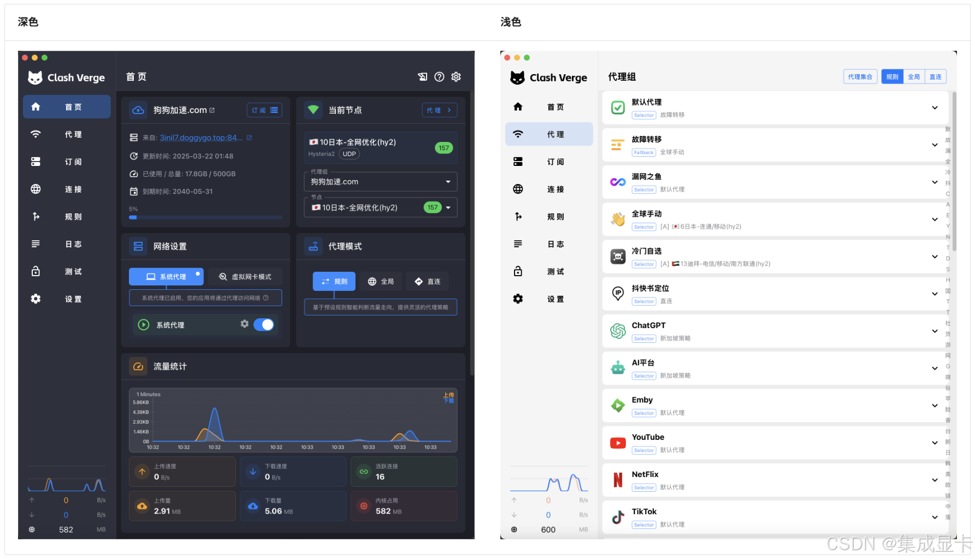Select the 虚拟网卡模式 button

[245, 277]
